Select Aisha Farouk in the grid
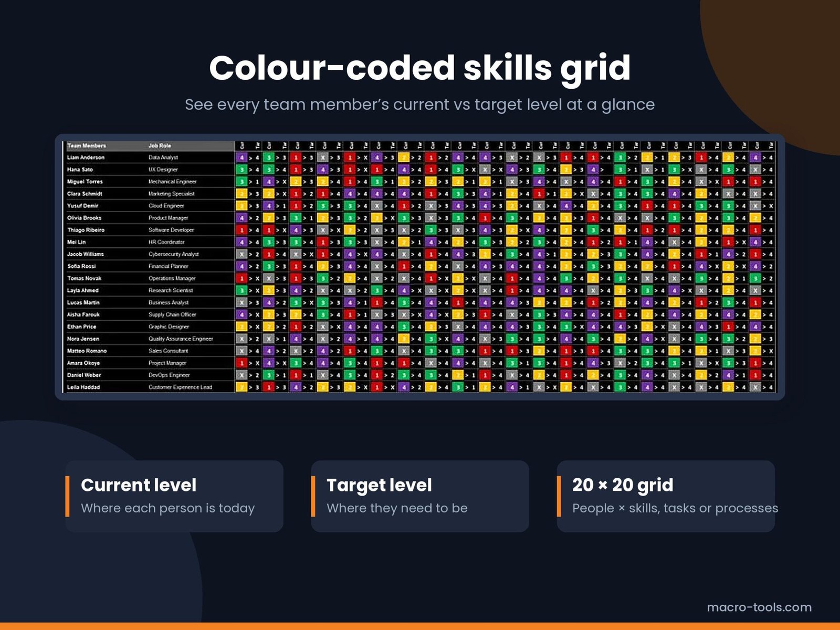This screenshot has height=630, width=840. 83,314
